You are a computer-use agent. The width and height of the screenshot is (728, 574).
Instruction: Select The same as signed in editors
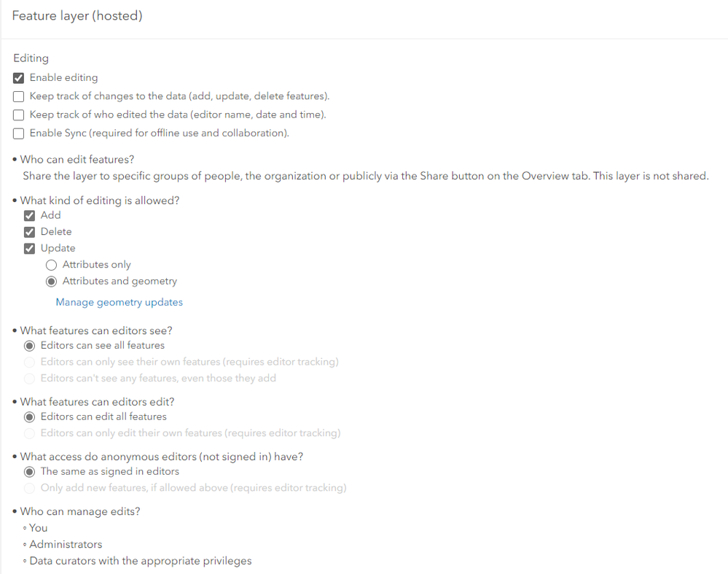pyautogui.click(x=30, y=472)
